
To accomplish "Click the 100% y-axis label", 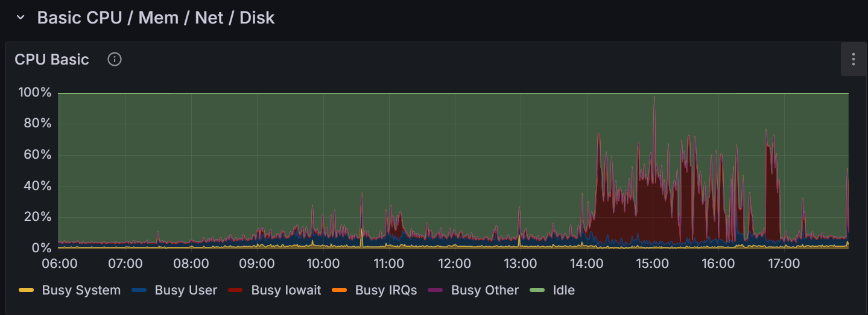I will (34, 93).
